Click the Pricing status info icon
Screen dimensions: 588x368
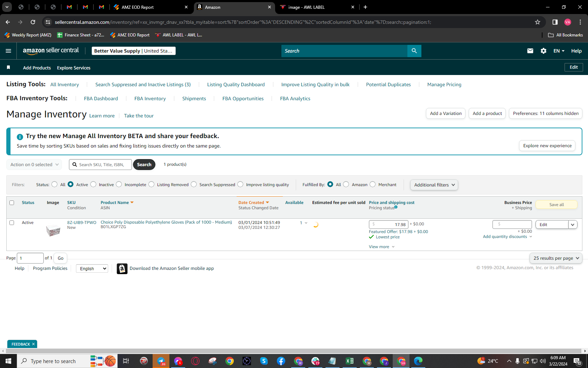[x=396, y=207]
